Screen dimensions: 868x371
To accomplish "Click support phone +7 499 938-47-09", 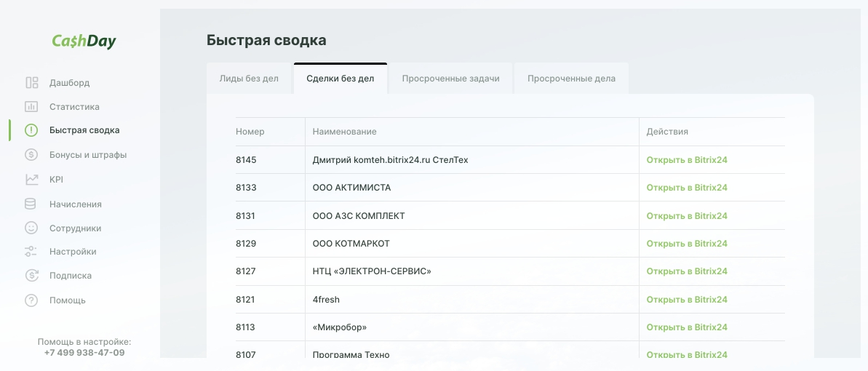I will pos(84,352).
